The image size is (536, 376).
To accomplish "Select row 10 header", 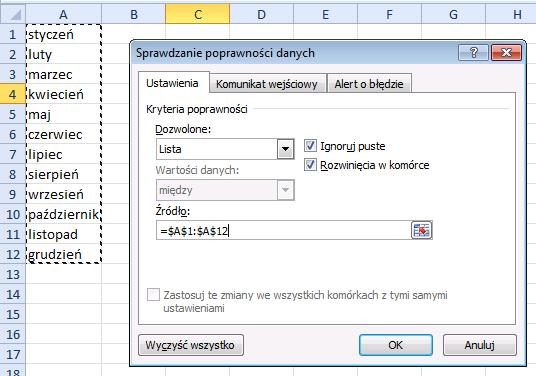I will click(x=13, y=214).
